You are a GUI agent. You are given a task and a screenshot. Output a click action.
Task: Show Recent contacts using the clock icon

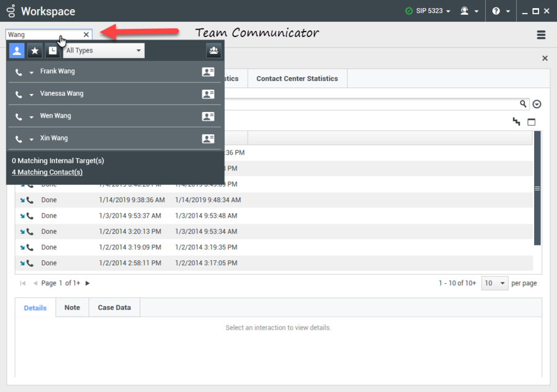click(53, 50)
